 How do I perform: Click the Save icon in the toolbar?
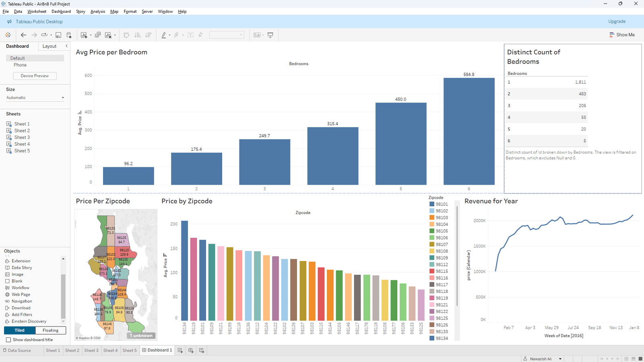click(58, 35)
